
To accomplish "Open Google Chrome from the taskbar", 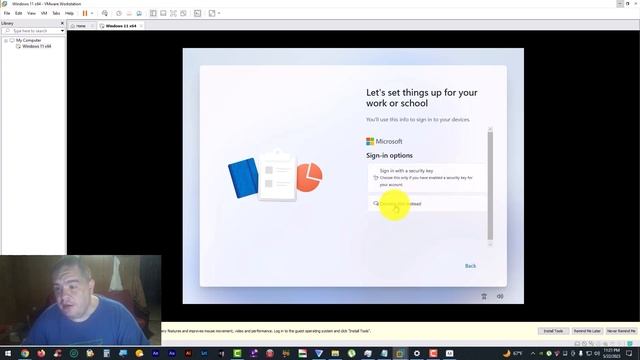I will pos(24,353).
